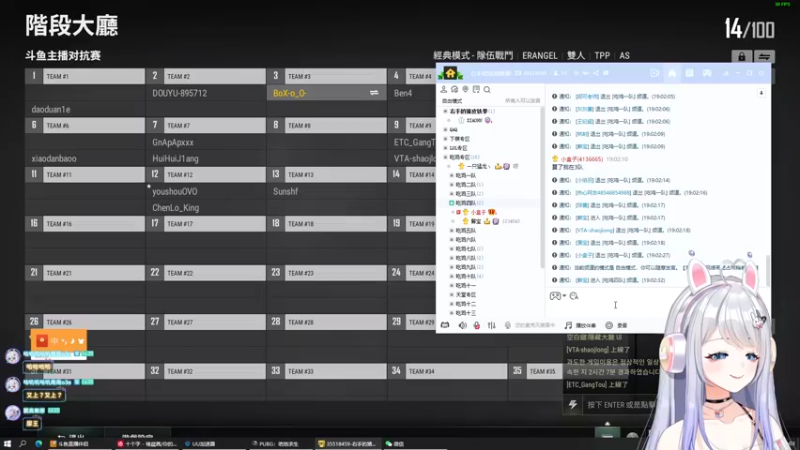
Task: Expand the 吃鸡三队 channel node
Action: click(x=452, y=194)
